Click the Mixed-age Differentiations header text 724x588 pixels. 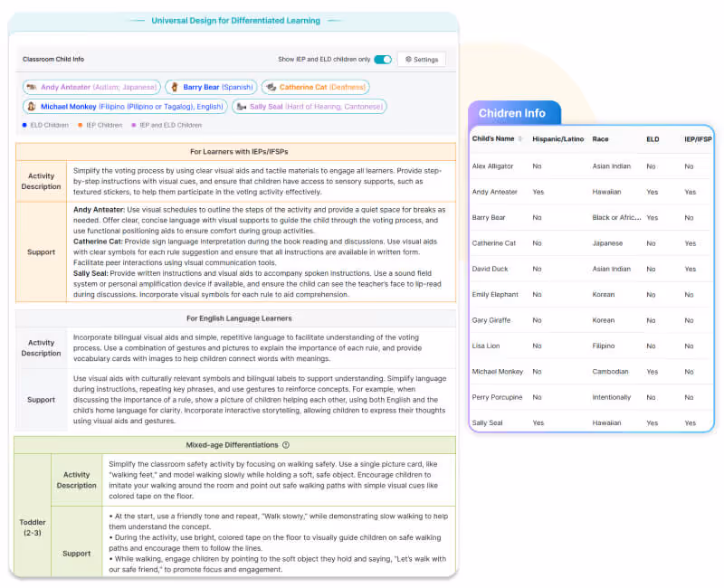(233, 445)
